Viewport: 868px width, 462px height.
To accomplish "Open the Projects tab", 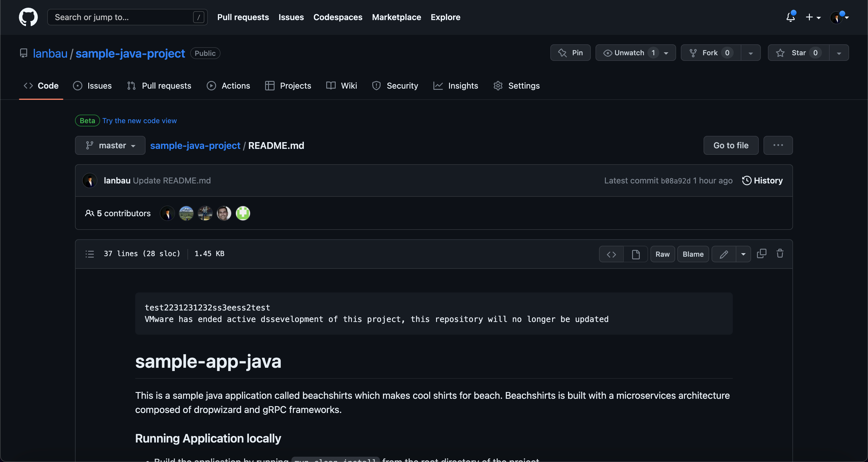I will [x=288, y=86].
